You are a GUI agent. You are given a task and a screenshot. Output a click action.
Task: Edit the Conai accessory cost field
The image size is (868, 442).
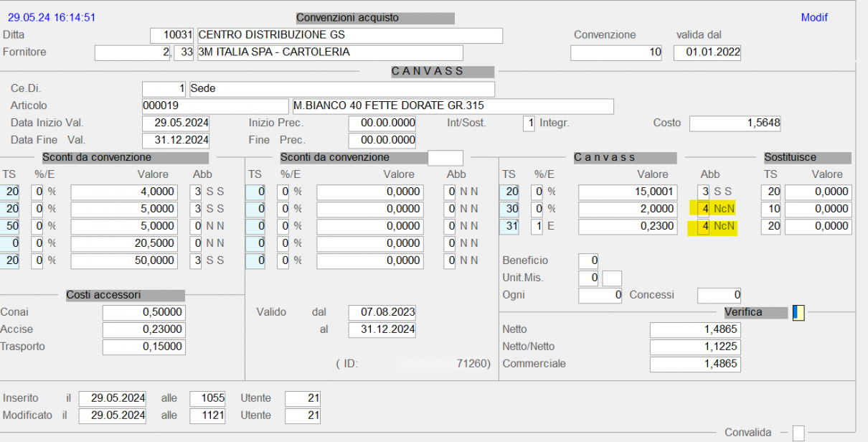pos(143,313)
